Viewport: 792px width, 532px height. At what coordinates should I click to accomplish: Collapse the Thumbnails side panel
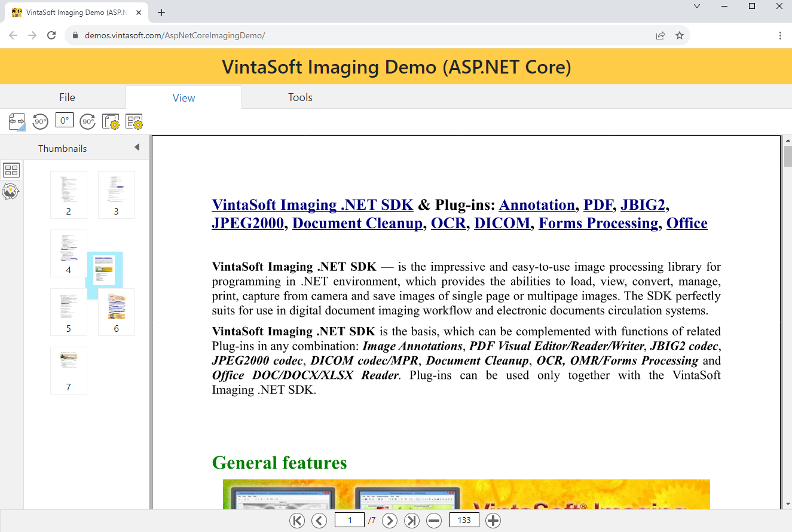point(137,147)
